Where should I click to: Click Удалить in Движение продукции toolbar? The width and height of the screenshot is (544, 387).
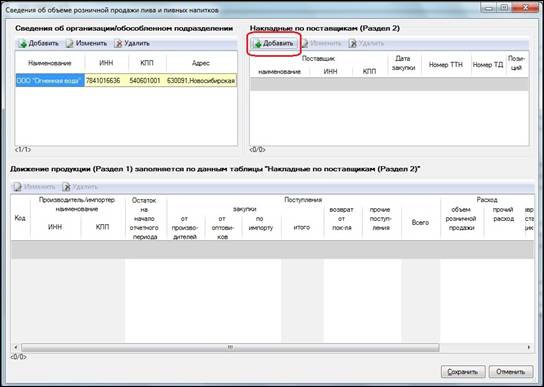(x=80, y=187)
